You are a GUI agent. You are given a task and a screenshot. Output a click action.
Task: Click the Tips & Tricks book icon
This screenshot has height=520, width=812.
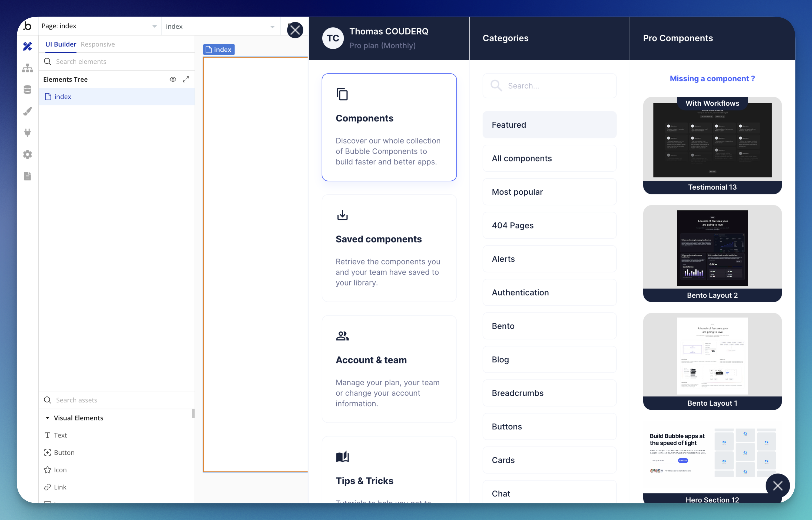click(x=342, y=457)
